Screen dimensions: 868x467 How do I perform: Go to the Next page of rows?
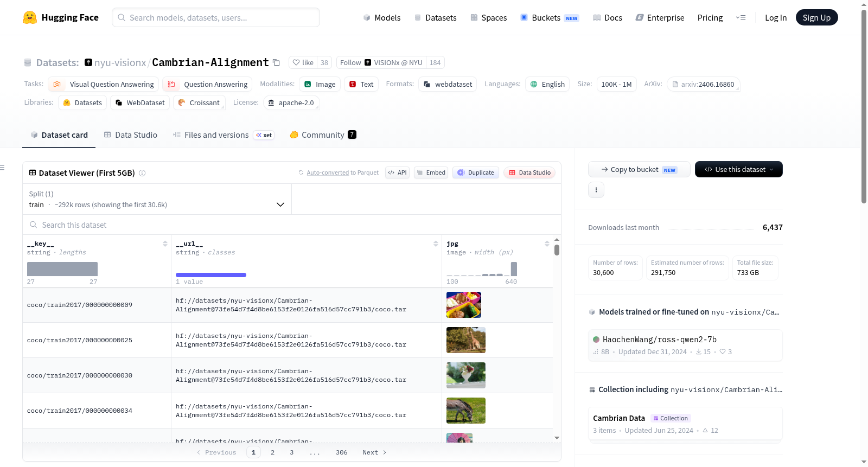[x=374, y=452]
